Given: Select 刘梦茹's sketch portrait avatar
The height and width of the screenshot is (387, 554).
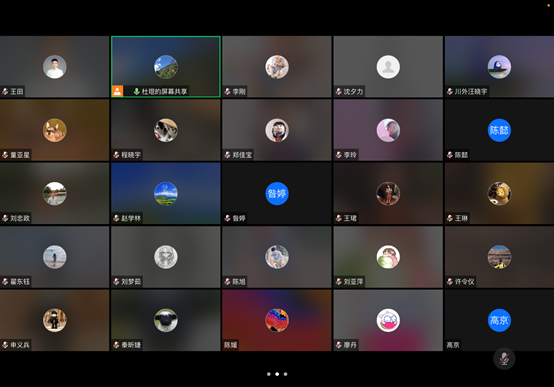Looking at the screenshot, I should 166,257.
